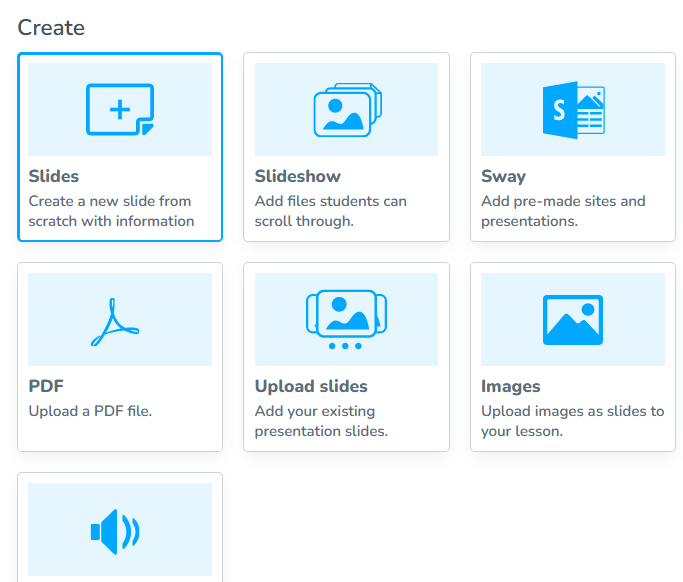Click the Slides new-slide plus icon

point(120,110)
